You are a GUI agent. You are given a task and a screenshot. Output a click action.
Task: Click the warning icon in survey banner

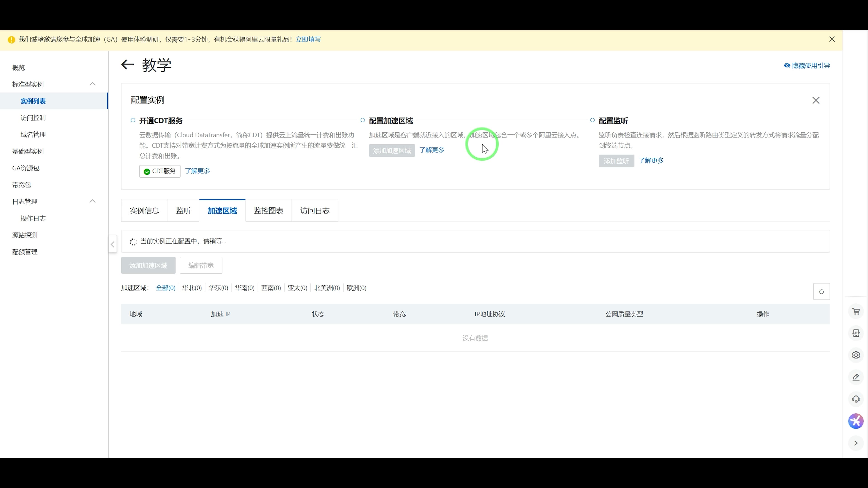tap(12, 40)
